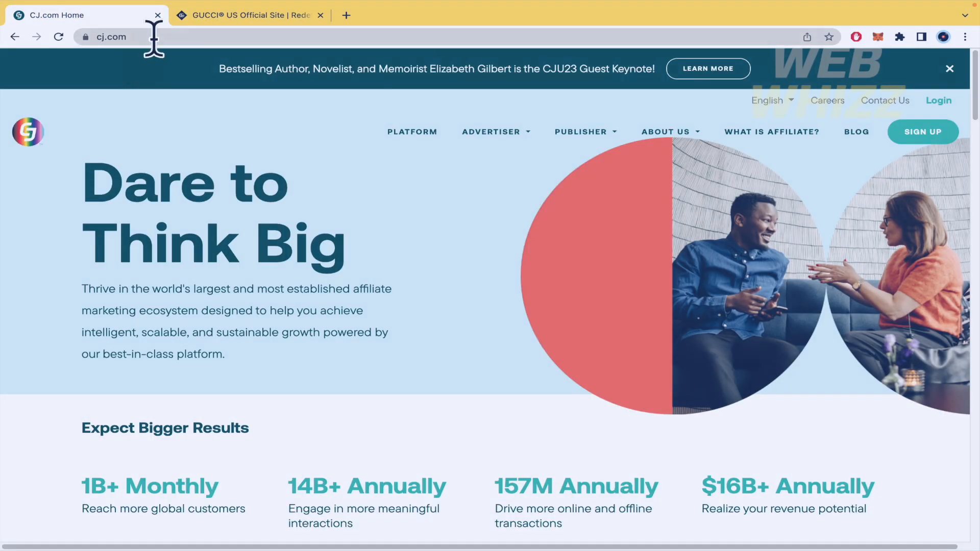Click the browser bookmark star icon
980x551 pixels.
click(828, 37)
